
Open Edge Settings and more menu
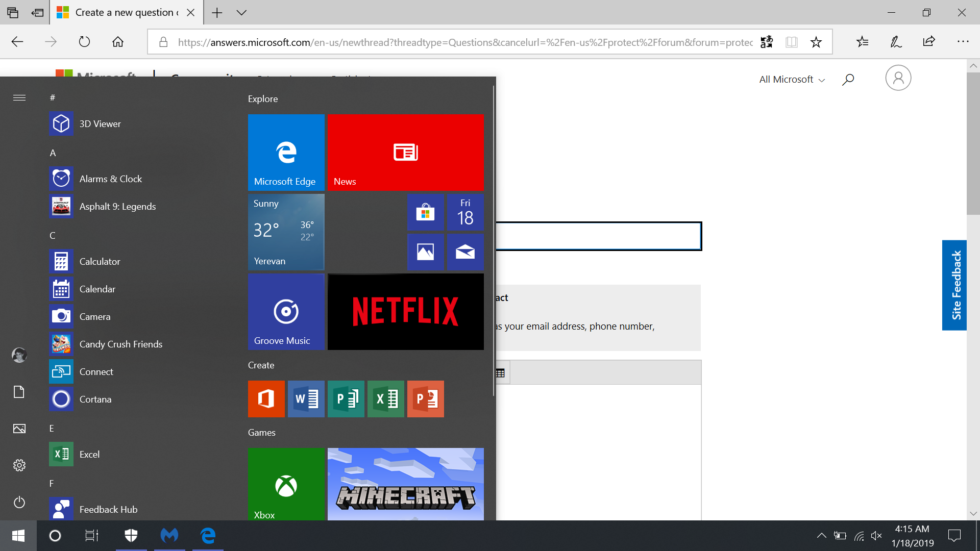click(x=963, y=42)
